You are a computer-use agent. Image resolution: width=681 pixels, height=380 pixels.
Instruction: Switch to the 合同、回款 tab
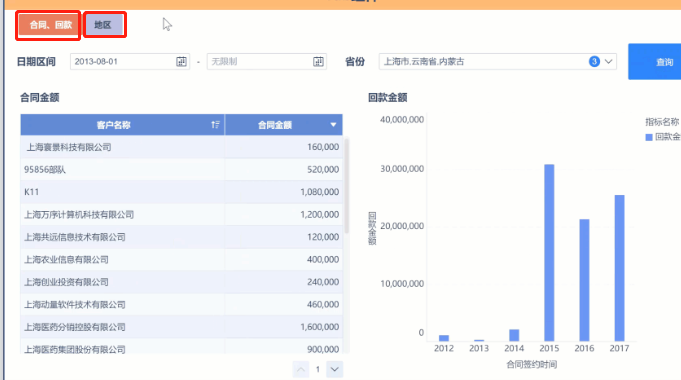point(49,25)
